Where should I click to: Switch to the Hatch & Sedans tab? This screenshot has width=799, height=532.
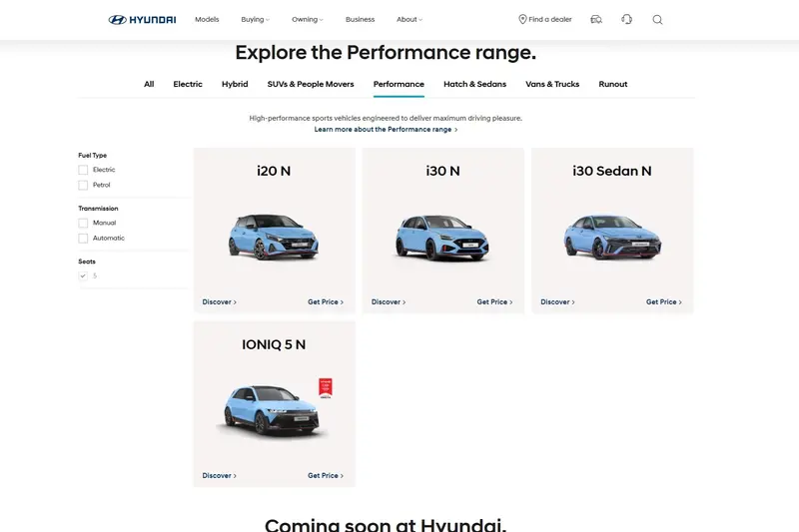pos(475,84)
